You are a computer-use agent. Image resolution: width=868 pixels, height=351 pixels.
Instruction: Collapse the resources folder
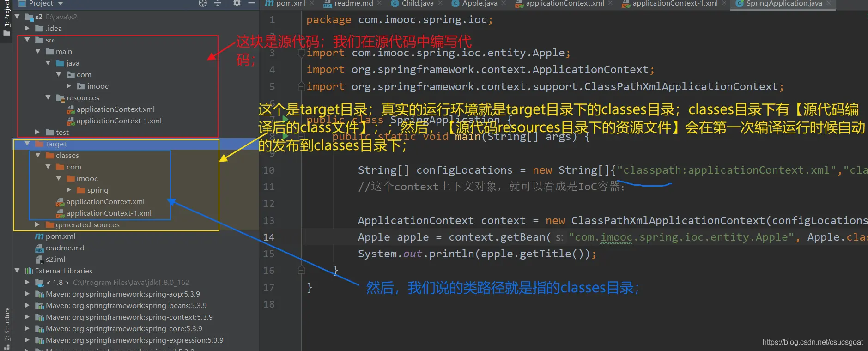pyautogui.click(x=48, y=97)
